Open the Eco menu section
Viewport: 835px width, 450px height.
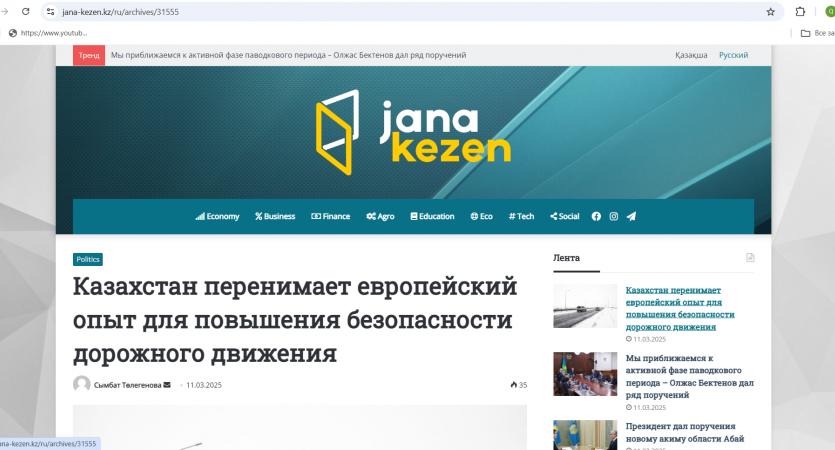click(481, 216)
